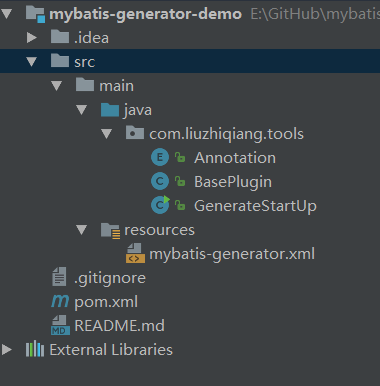Expand the .idea folder arrow
The image size is (380, 386).
[32, 38]
